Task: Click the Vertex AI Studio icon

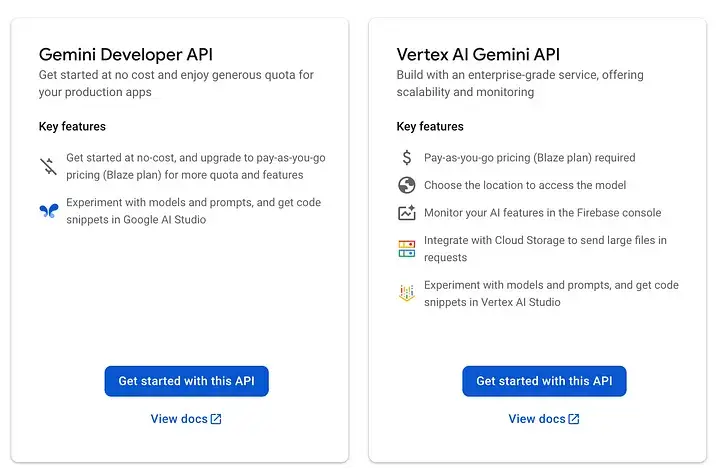Action: click(406, 293)
